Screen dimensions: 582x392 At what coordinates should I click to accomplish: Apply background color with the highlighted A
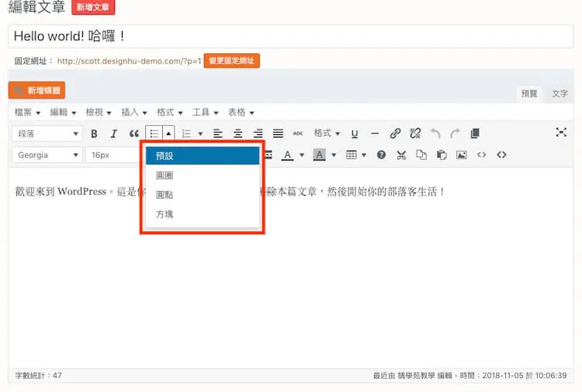click(x=320, y=154)
